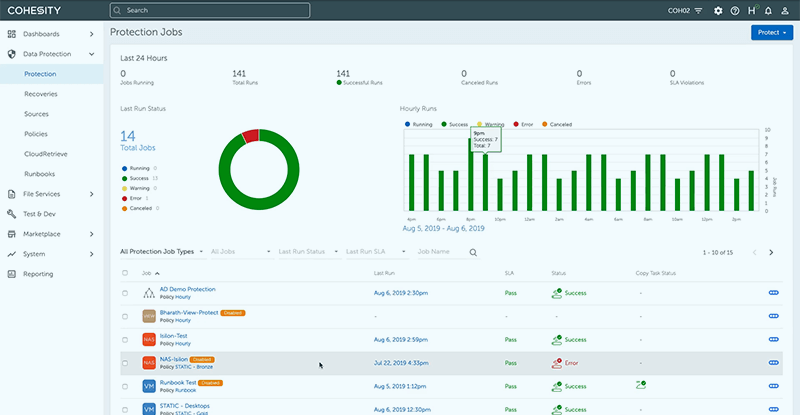Click Runbook Test copy task status icon
Image resolution: width=800 pixels, height=415 pixels.
[641, 384]
